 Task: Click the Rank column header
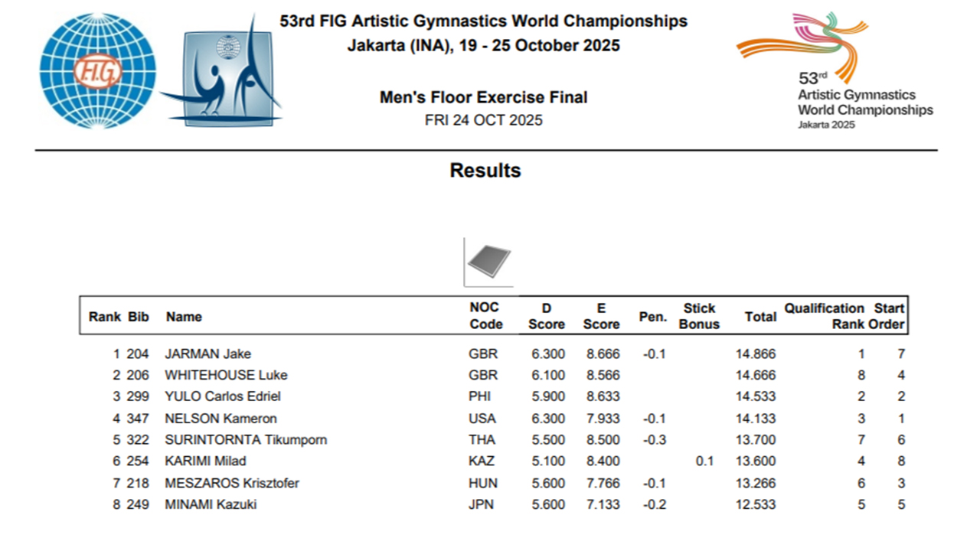pyautogui.click(x=104, y=317)
